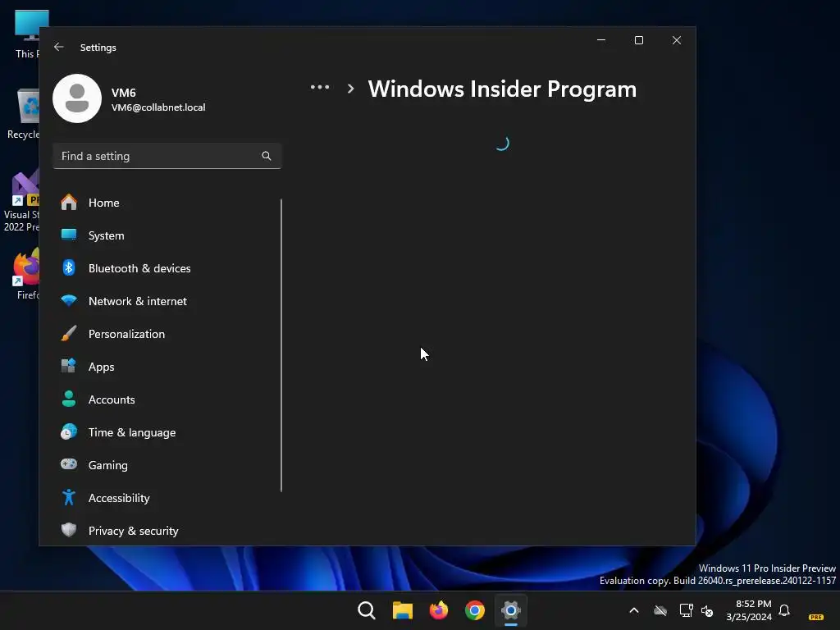
Task: Open the VM6 user profile avatar
Action: pos(77,98)
